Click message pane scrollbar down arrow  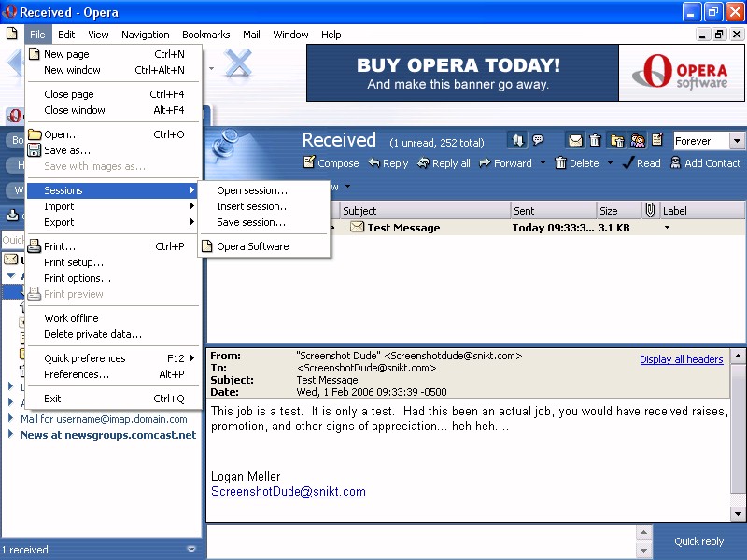[x=738, y=514]
